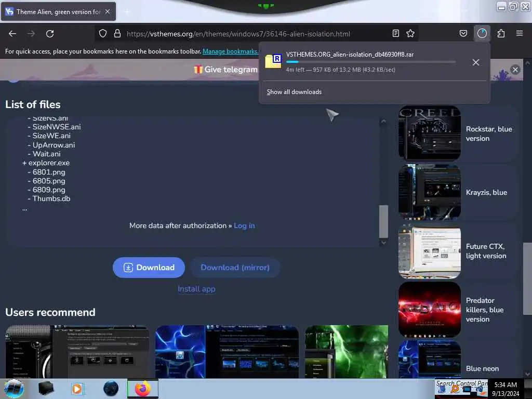This screenshot has height=399, width=532.
Task: Open the Predator killers, blue version link
Action: (x=485, y=310)
